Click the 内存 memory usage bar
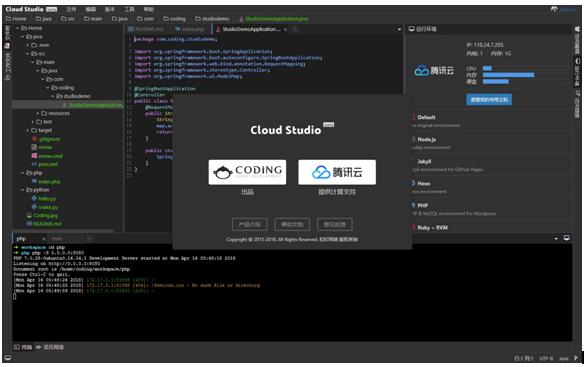 [508, 75]
